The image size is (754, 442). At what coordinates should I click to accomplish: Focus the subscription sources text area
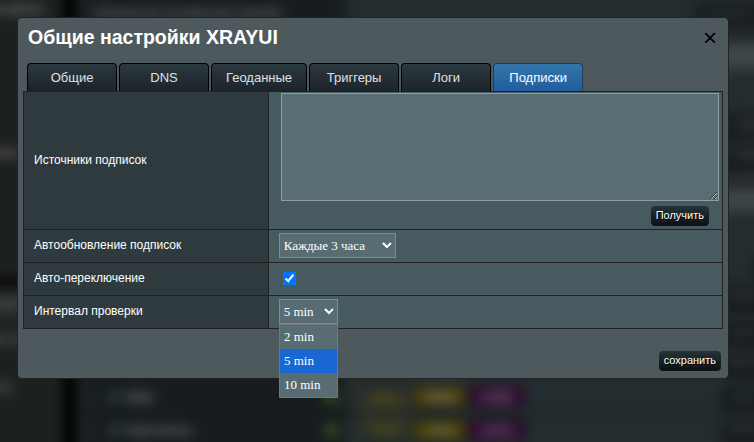(x=499, y=147)
